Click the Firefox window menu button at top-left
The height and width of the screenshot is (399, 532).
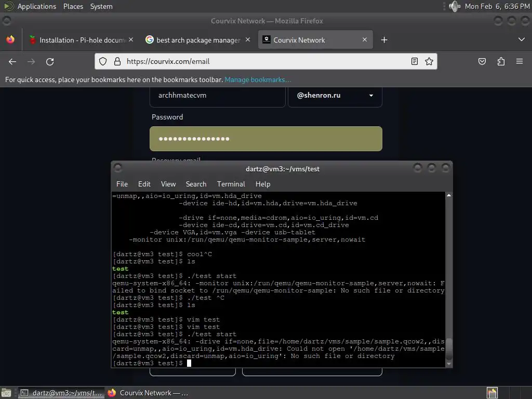coord(7,21)
